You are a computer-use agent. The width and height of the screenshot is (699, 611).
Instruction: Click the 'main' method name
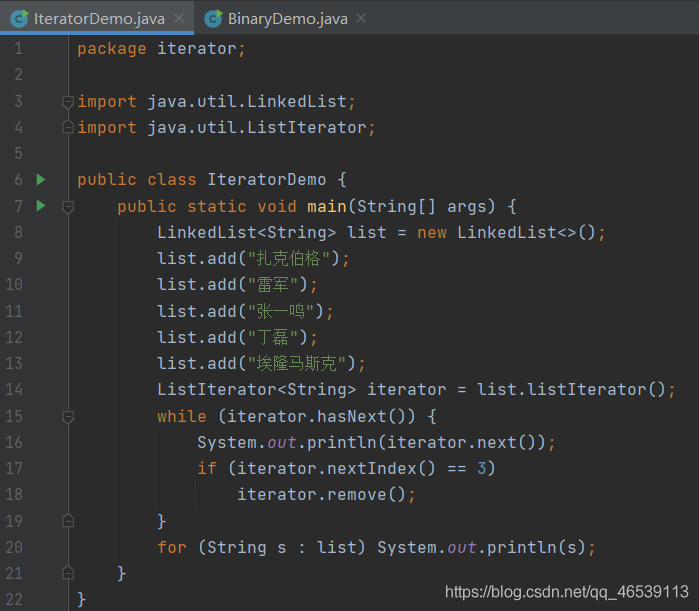coord(327,206)
